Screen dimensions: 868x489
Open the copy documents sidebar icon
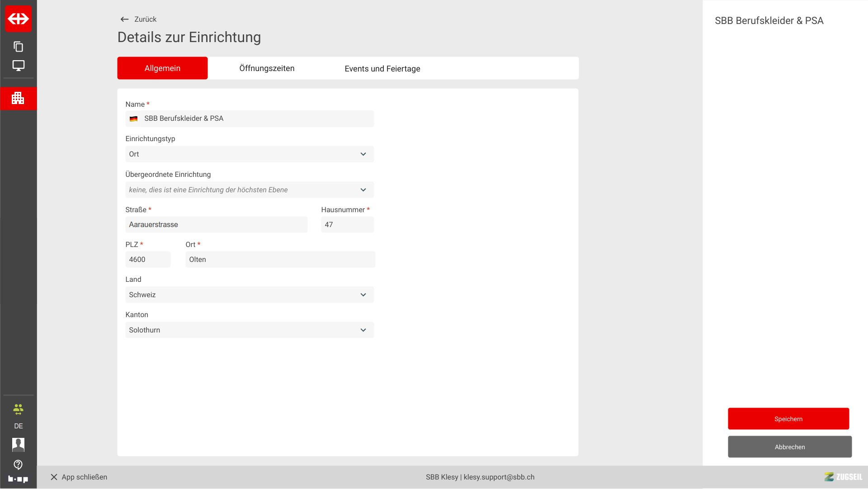pos(18,47)
